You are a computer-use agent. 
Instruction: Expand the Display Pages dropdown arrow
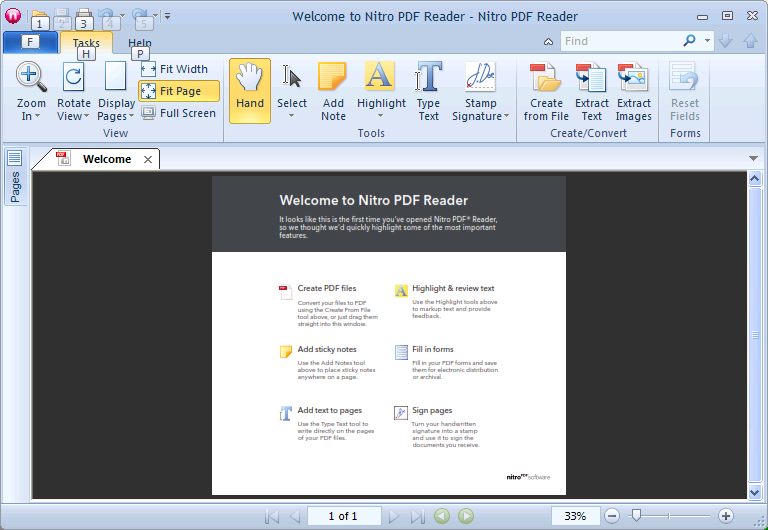click(x=131, y=117)
